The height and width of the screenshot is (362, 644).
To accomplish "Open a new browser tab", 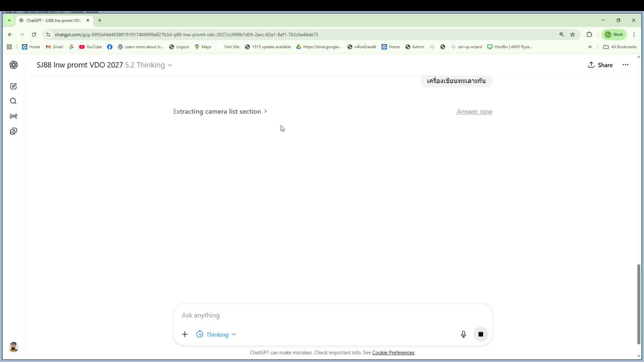I will [x=100, y=20].
